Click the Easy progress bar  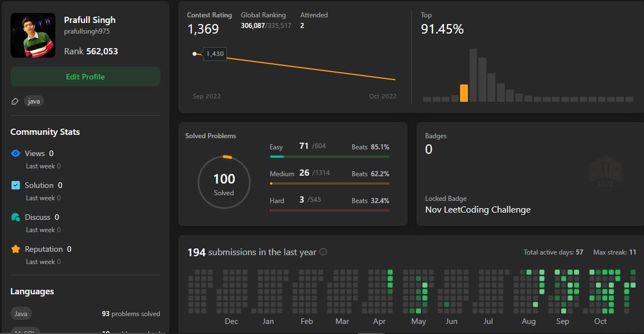[329, 157]
